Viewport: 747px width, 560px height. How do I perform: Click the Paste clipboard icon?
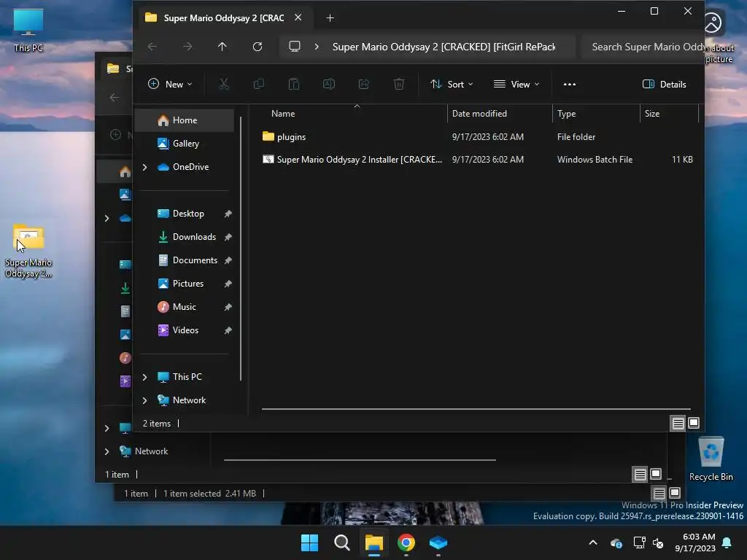pos(294,85)
